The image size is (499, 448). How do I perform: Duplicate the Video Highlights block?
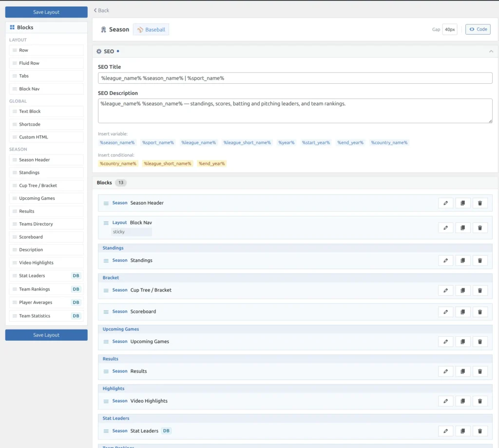point(463,401)
